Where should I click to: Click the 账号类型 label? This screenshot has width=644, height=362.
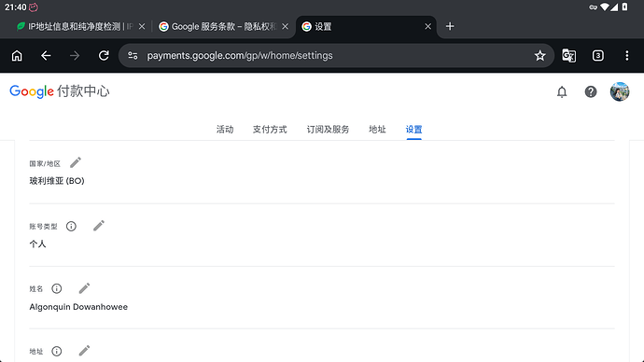click(43, 226)
